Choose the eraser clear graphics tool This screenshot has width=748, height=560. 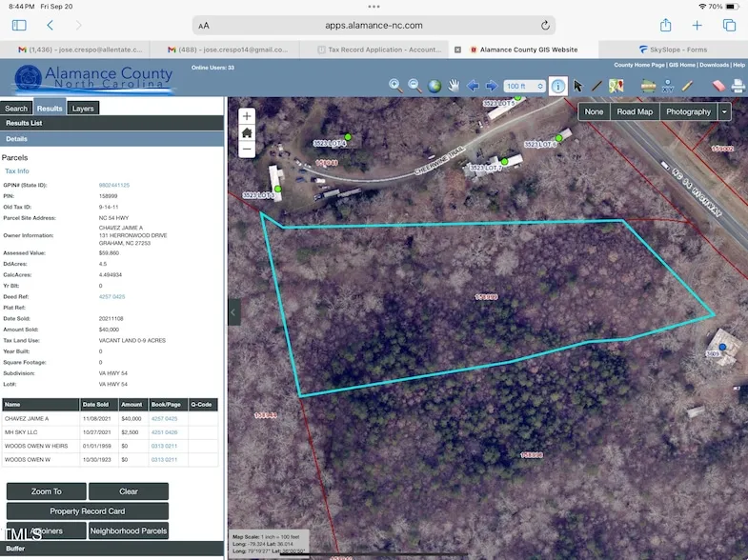[718, 86]
